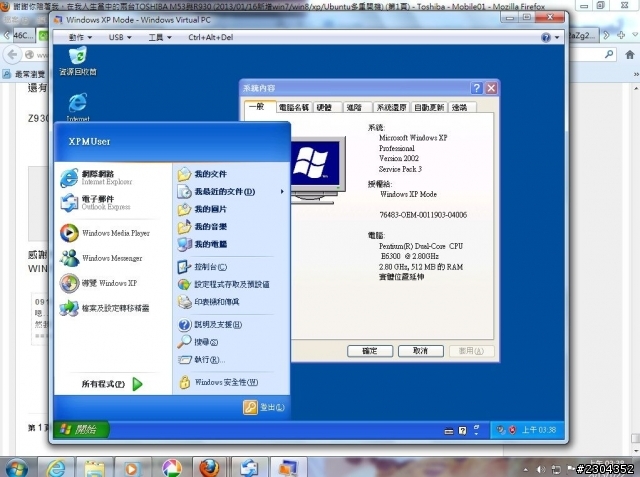Start the Tour Windows XP item

tap(98, 283)
